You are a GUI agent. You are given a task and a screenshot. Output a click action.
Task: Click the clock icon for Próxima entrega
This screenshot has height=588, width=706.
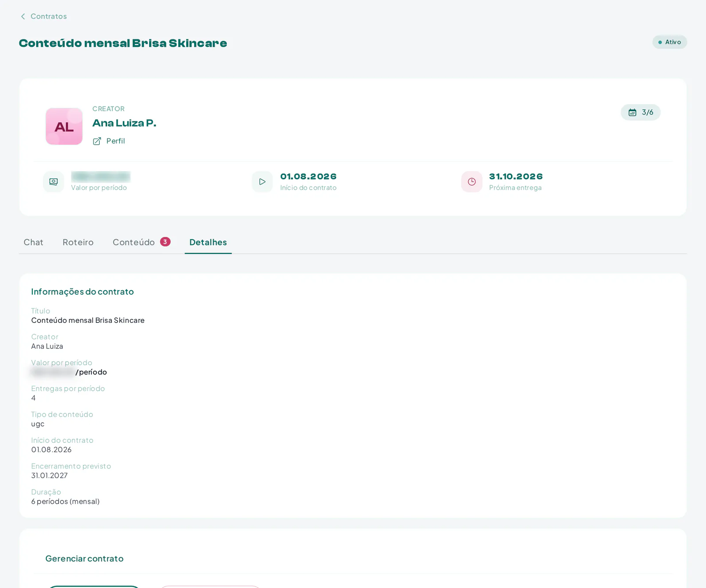click(472, 182)
